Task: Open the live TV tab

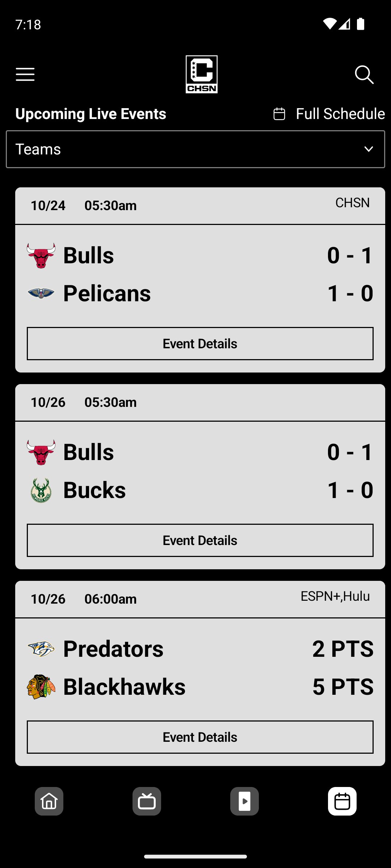Action: (x=147, y=801)
